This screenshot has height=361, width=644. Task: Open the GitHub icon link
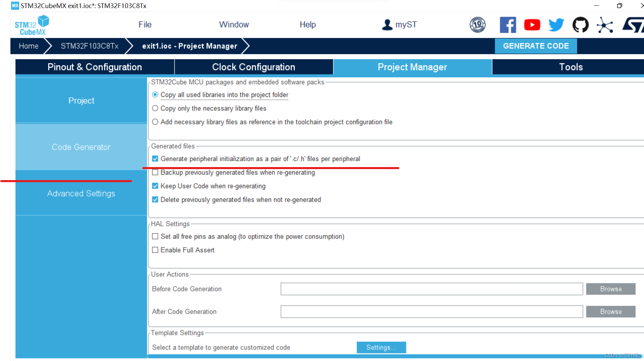pyautogui.click(x=580, y=25)
